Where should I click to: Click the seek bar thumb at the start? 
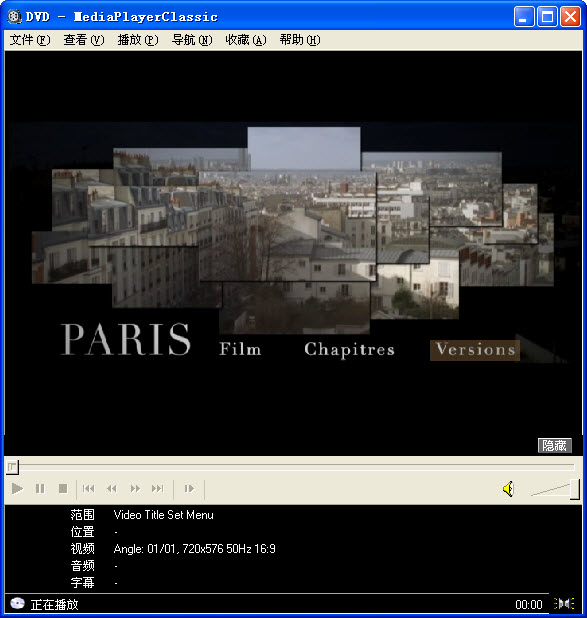click(12, 467)
